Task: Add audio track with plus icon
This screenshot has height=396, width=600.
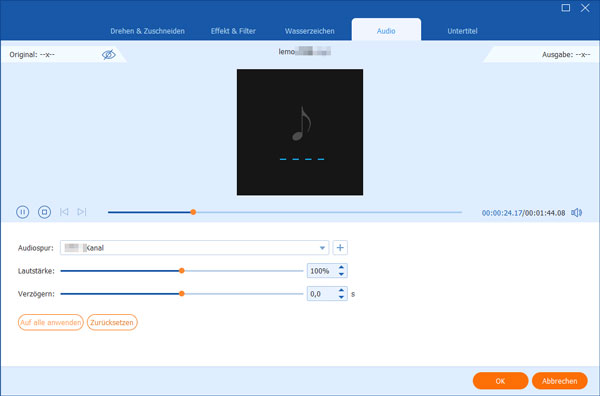Action: click(340, 248)
